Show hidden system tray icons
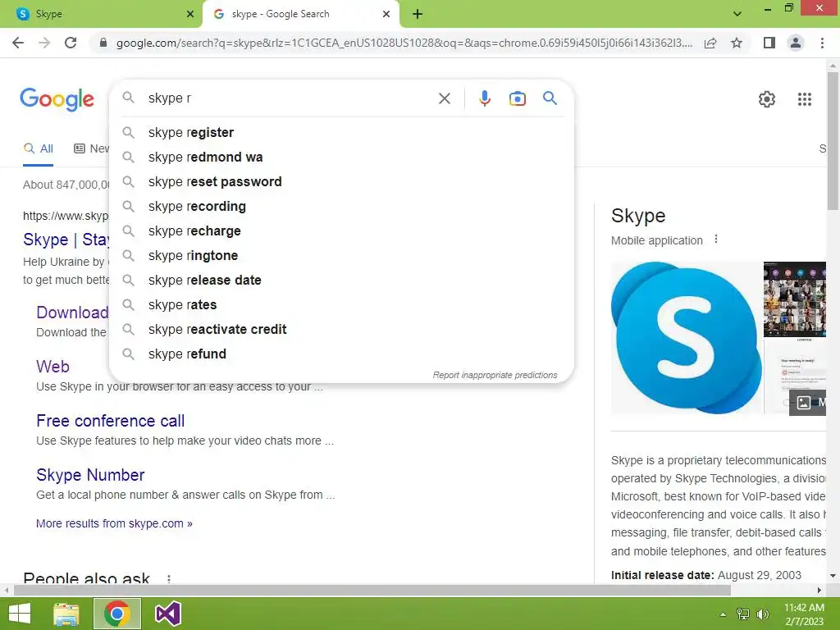The image size is (840, 630). [x=724, y=614]
